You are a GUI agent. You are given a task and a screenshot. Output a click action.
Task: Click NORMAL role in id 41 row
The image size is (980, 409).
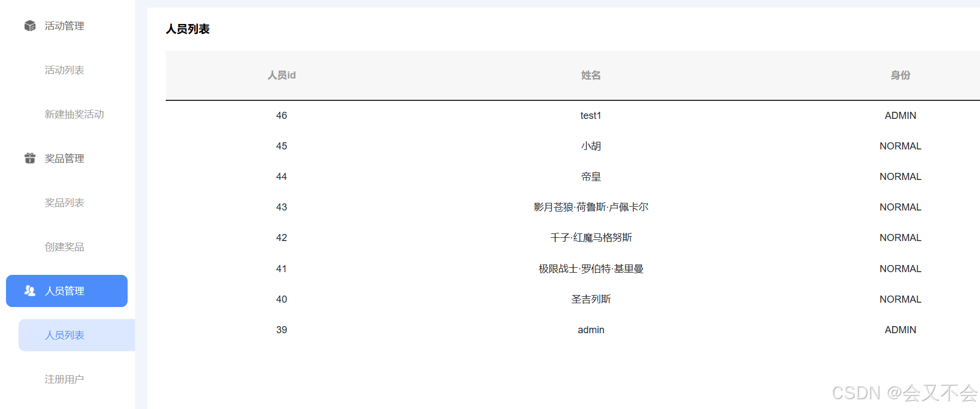[900, 269]
